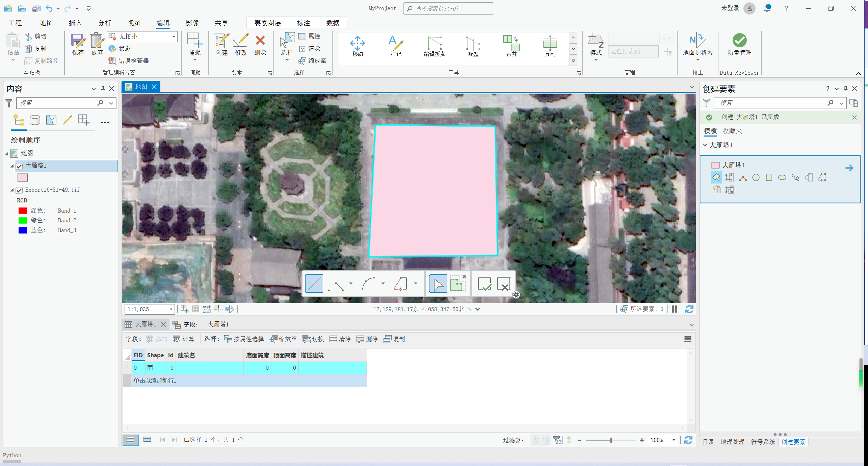Expand the Select (选择) tool dropdown
The height and width of the screenshot is (466, 868).
287,60
